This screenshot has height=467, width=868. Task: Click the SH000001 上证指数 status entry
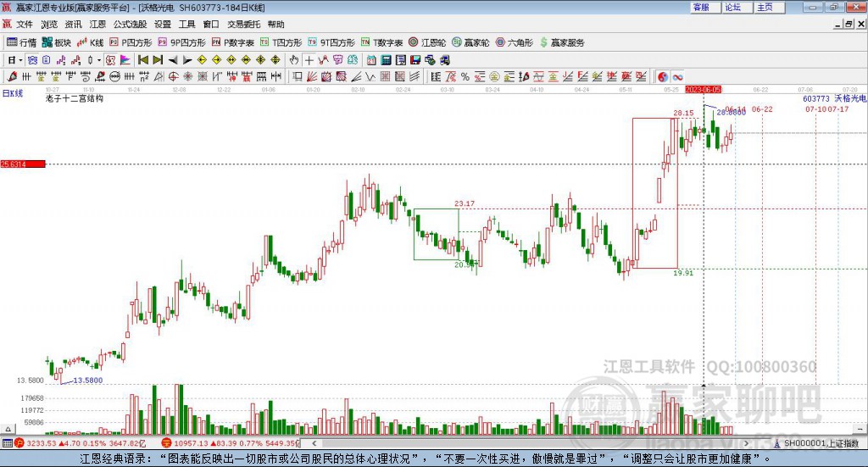pos(816,443)
